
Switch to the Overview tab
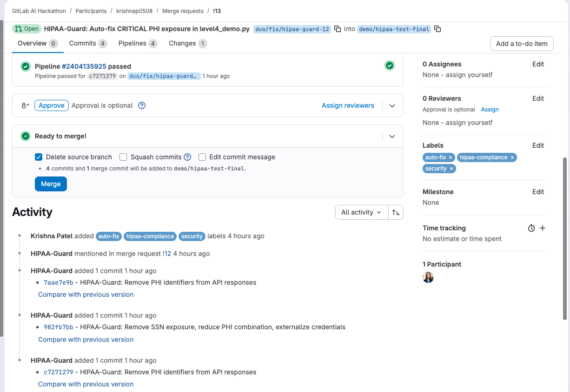(37, 43)
